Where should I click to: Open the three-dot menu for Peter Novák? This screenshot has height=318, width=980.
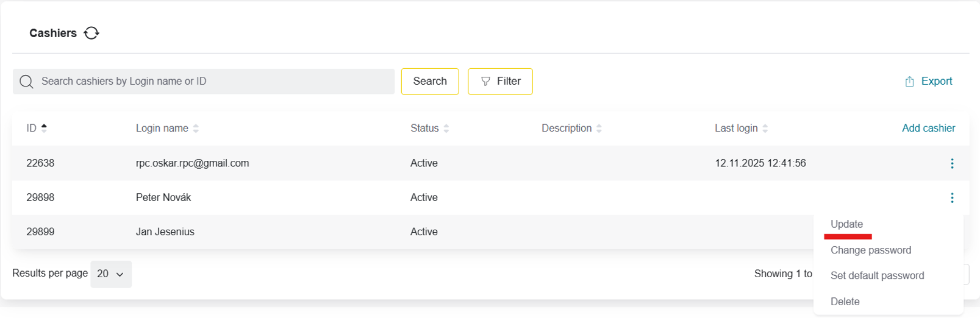click(x=952, y=197)
